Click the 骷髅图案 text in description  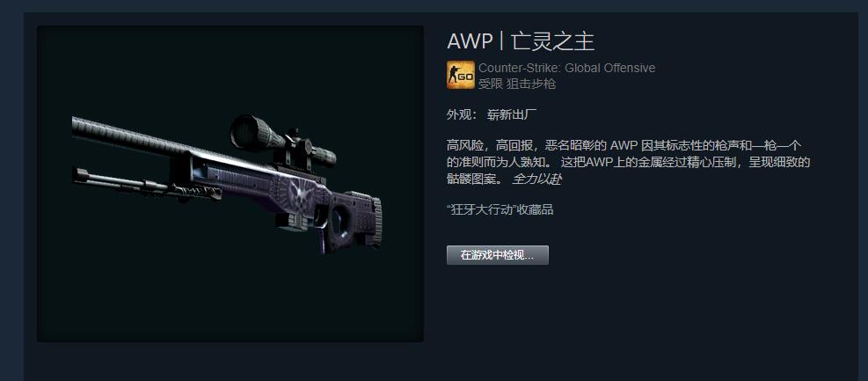point(471,180)
